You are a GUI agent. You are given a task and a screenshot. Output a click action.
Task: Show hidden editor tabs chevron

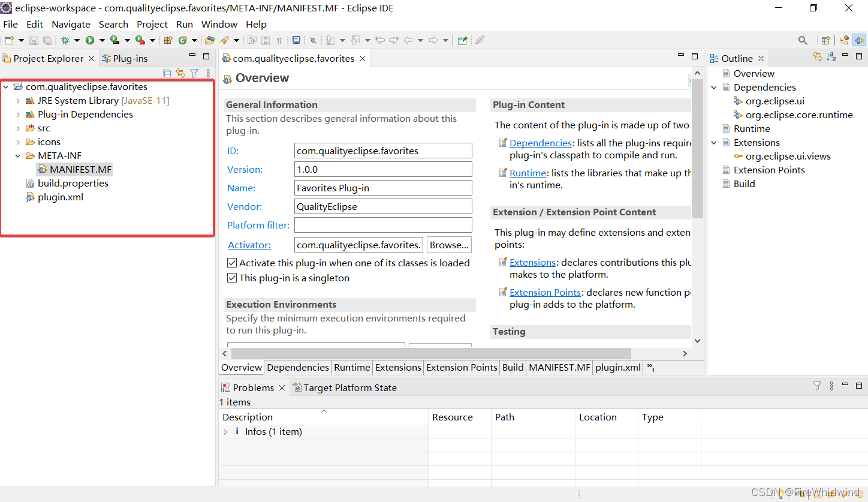[x=651, y=367]
